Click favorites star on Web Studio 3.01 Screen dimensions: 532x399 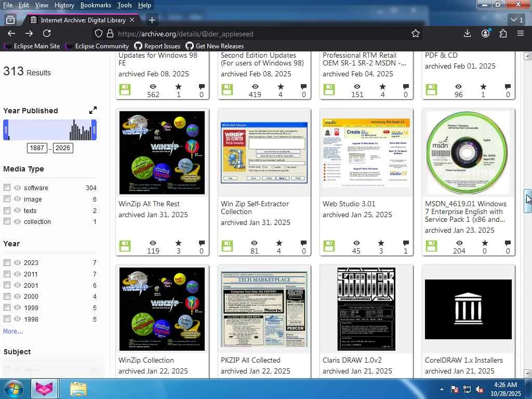coord(381,243)
